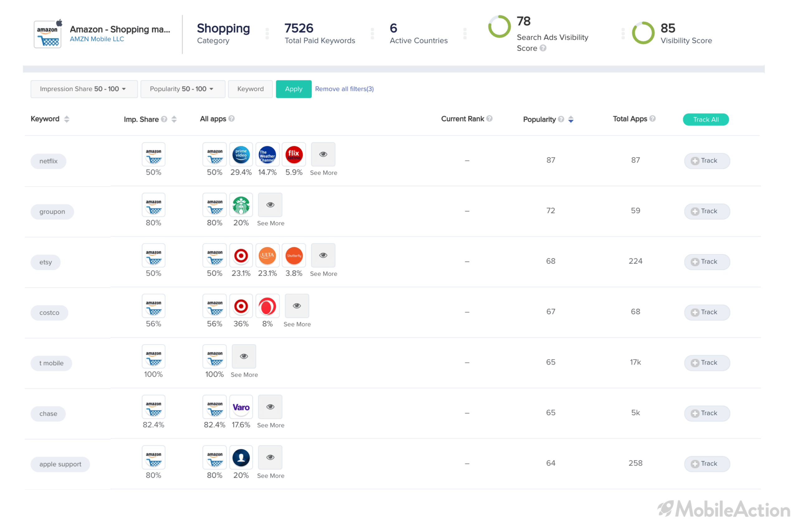798x532 pixels.
Task: Open AMZN Mobile LLC publisher link
Action: 97,39
